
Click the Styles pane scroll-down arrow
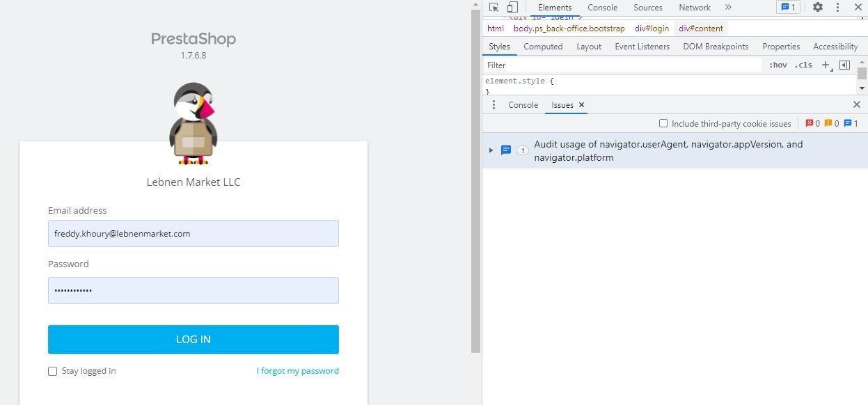862,89
